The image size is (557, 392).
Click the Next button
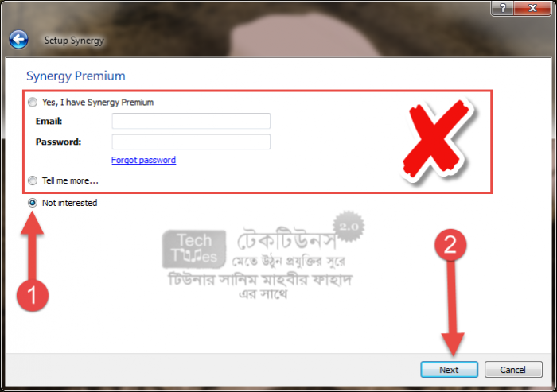click(449, 370)
